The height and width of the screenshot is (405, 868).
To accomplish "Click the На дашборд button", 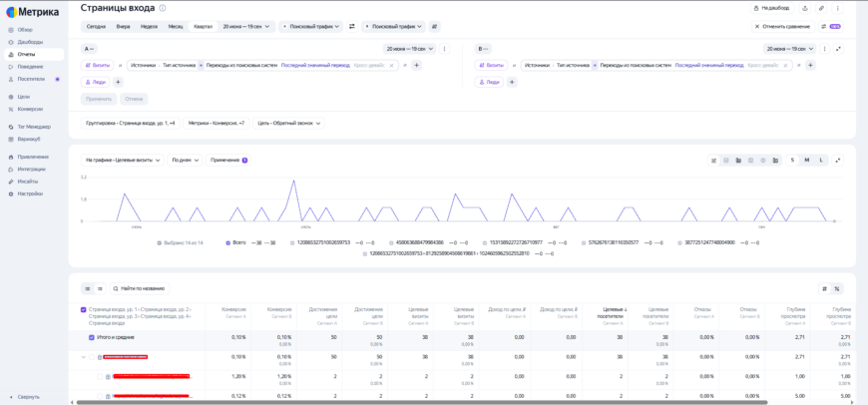I will (x=772, y=8).
